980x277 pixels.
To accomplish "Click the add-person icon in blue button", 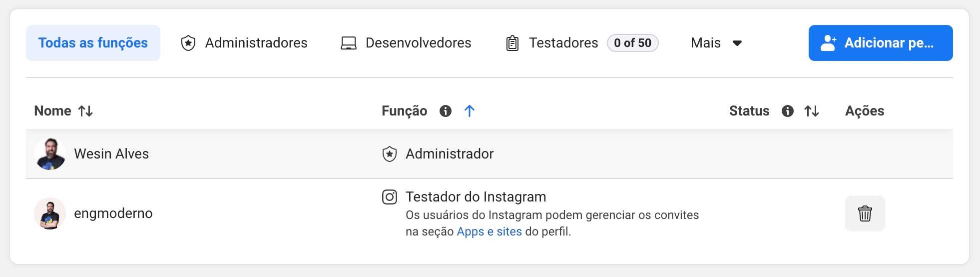I will tap(828, 43).
